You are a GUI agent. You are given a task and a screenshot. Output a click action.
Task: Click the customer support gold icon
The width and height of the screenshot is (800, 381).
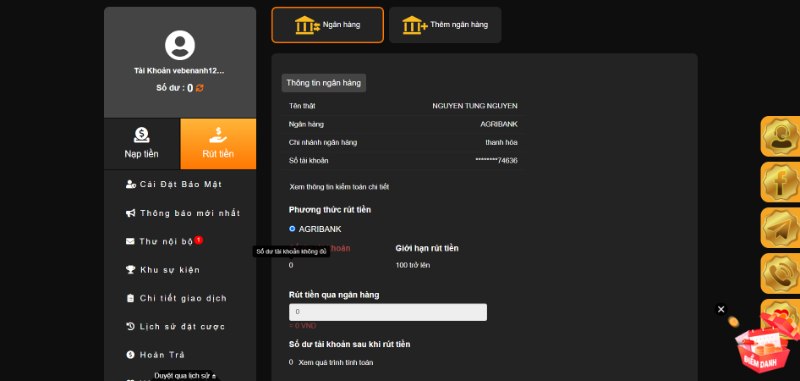pos(780,136)
